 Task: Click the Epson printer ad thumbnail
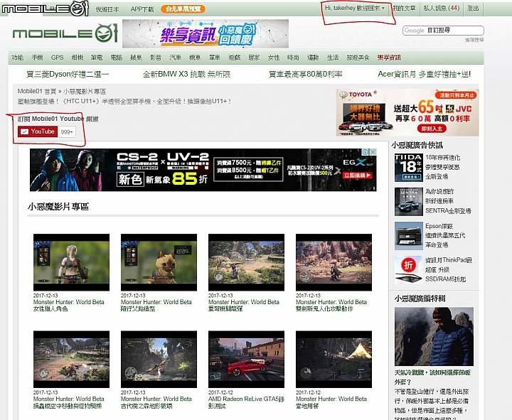pos(408,236)
